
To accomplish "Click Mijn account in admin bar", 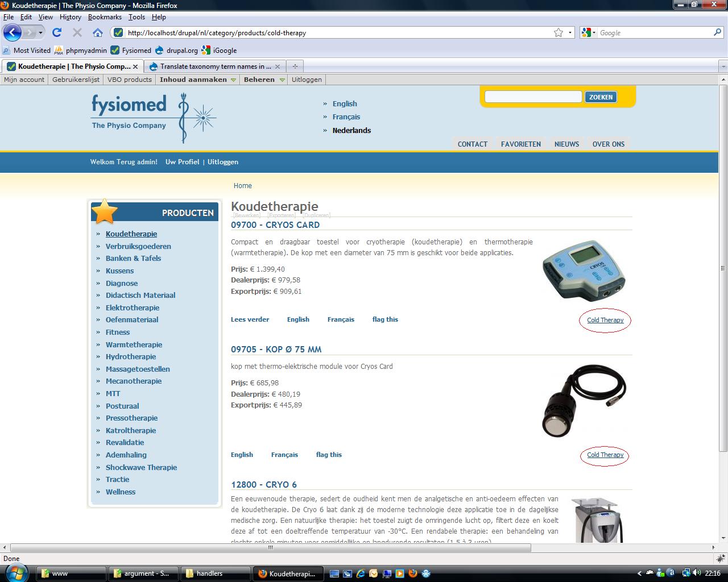I will click(24, 80).
